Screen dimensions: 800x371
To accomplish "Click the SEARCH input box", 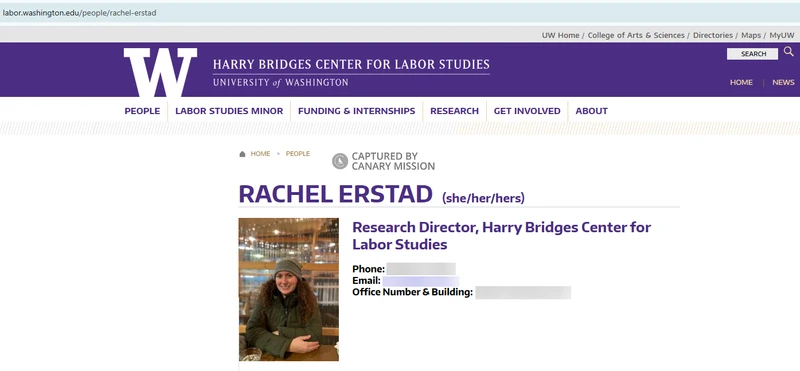I will 753,54.
